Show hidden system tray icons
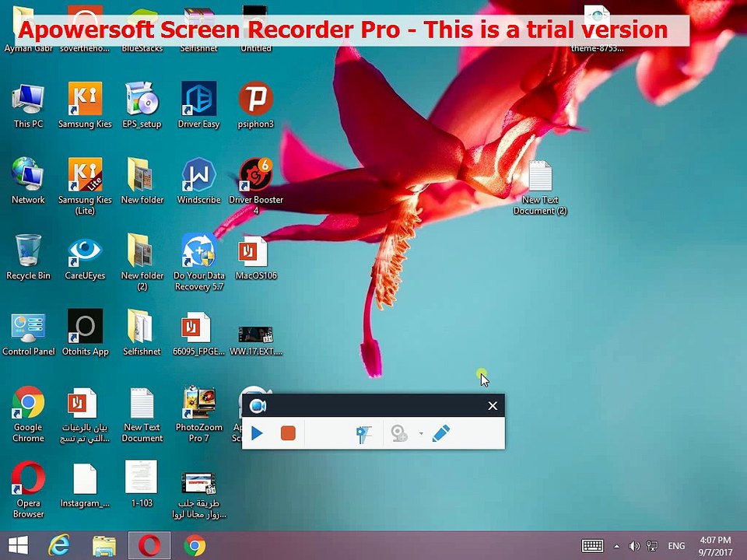Image resolution: width=747 pixels, height=560 pixels. (x=617, y=546)
